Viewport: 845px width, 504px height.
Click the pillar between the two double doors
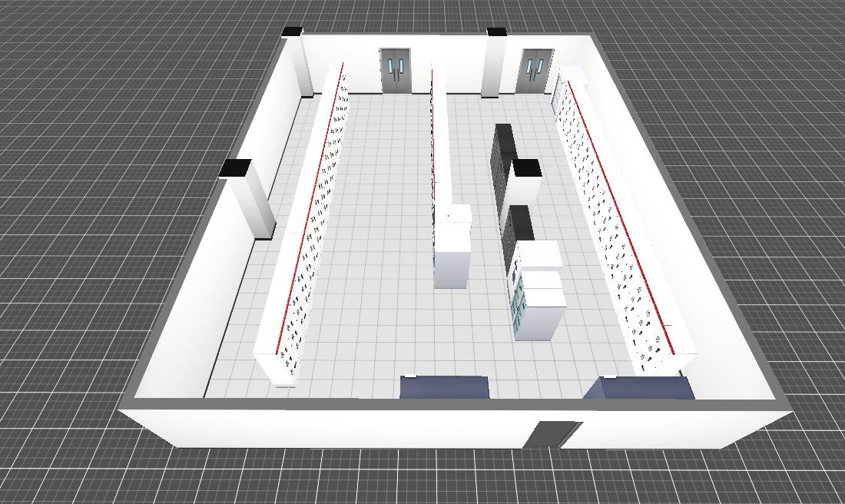point(495,65)
